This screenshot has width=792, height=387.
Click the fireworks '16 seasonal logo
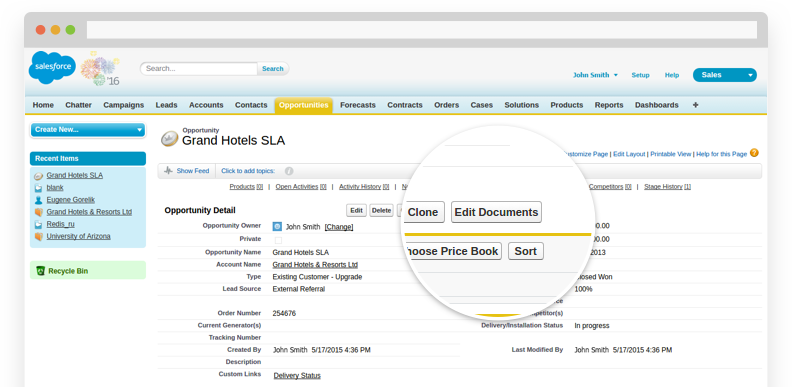[x=100, y=68]
